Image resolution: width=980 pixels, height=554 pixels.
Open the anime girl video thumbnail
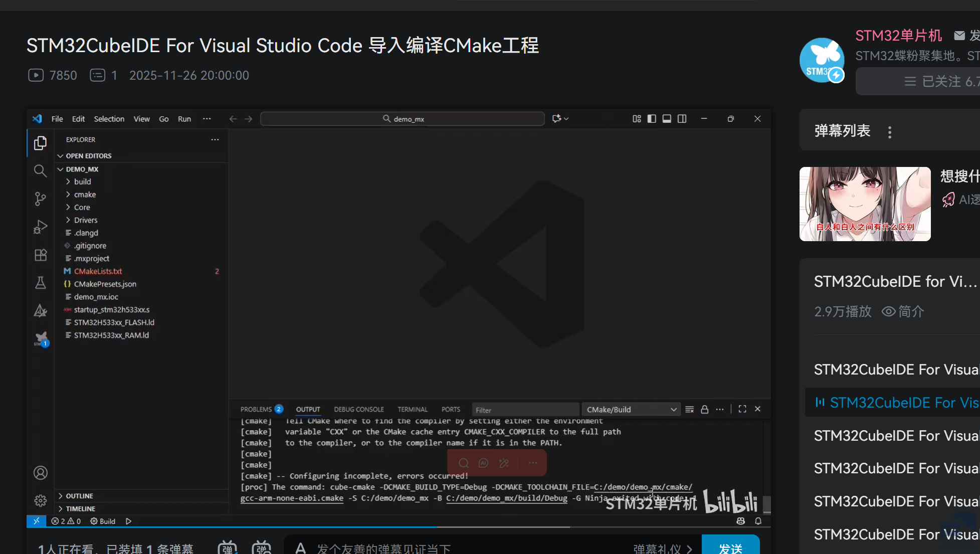point(865,204)
